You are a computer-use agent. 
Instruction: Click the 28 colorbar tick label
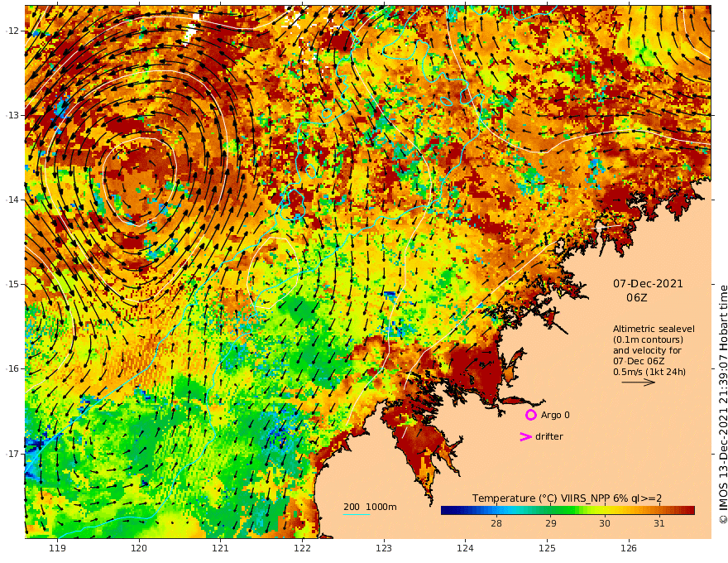(496, 523)
